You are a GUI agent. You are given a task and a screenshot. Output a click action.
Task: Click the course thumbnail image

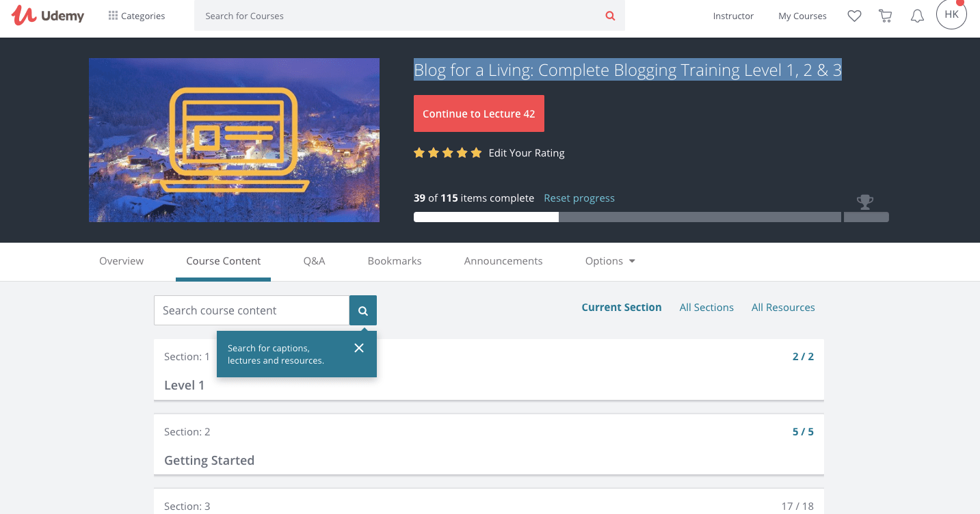coord(234,140)
